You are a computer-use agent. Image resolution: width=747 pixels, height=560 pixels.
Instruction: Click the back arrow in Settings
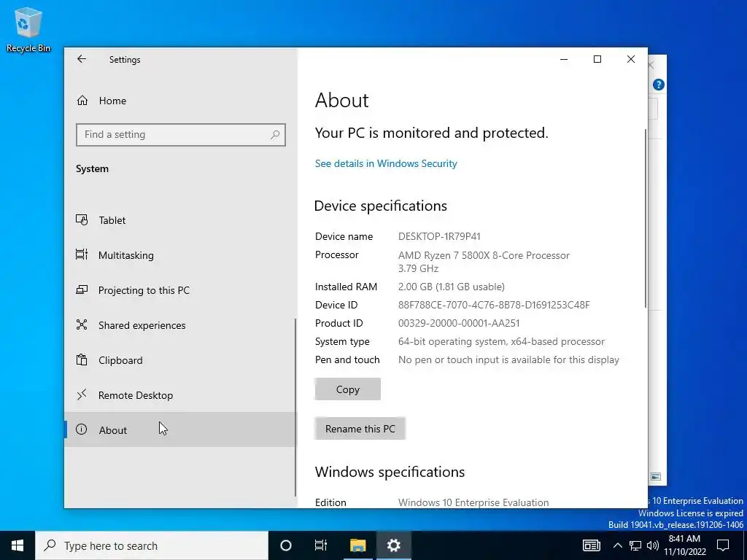pos(82,59)
